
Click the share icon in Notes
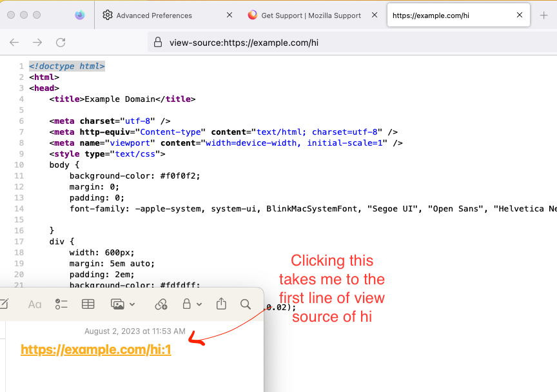pos(221,304)
